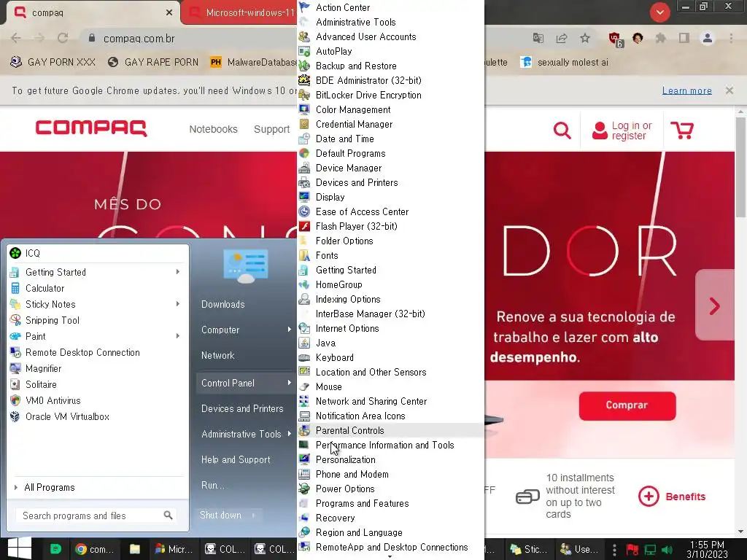Advance banner with next arrow

715,306
